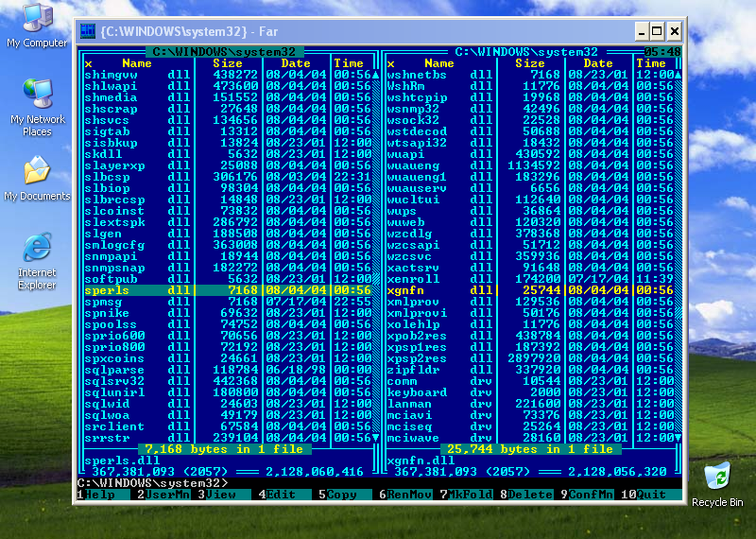This screenshot has width=756, height=539.
Task: Select snmpsnap dll file
Action: [228, 268]
